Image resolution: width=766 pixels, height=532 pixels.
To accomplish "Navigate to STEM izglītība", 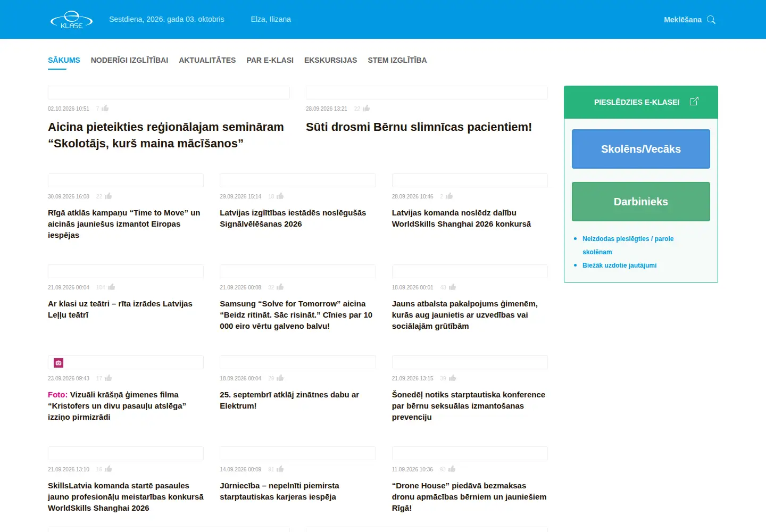I will coord(397,60).
